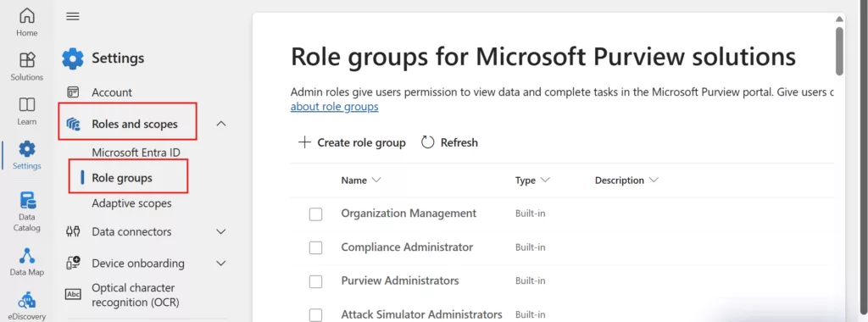The height and width of the screenshot is (322, 868).
Task: Check the Compliance Administrator checkbox
Action: click(x=315, y=248)
